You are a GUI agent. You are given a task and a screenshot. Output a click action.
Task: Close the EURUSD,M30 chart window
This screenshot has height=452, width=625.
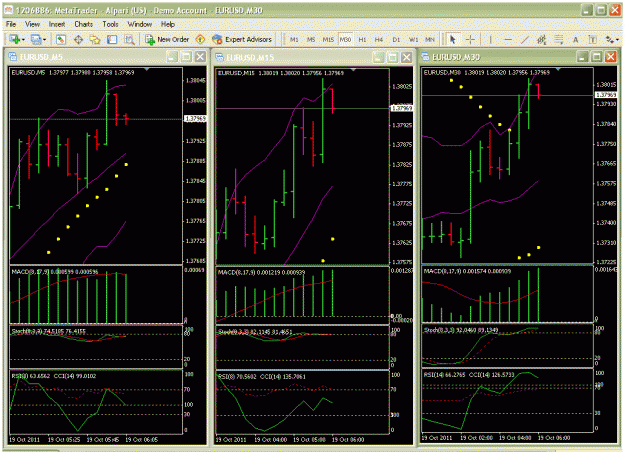tap(611, 57)
